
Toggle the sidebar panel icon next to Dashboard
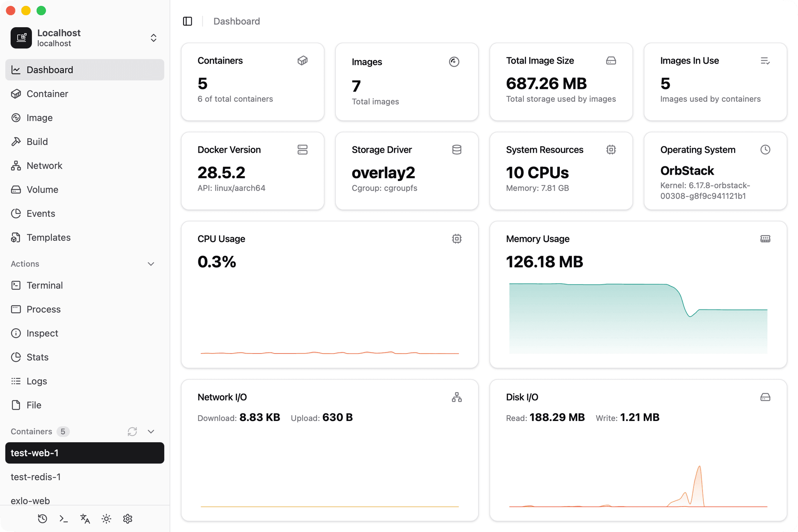coord(187,21)
